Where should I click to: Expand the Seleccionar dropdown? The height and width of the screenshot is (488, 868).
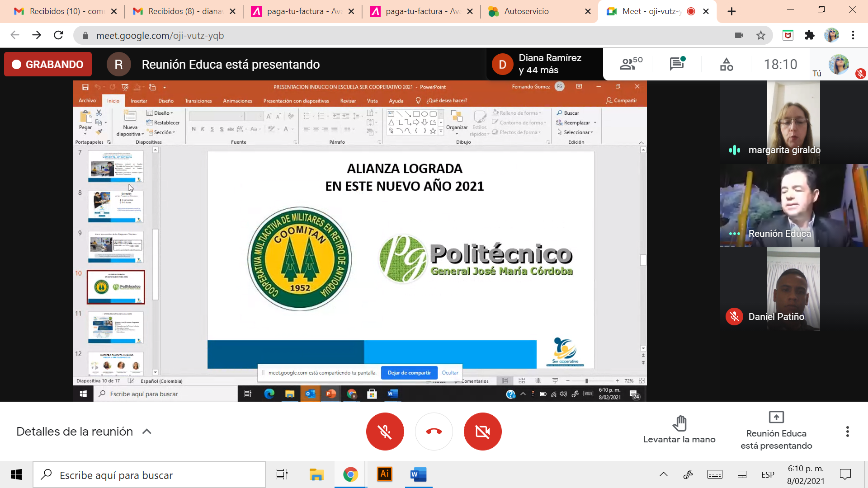[x=592, y=132]
